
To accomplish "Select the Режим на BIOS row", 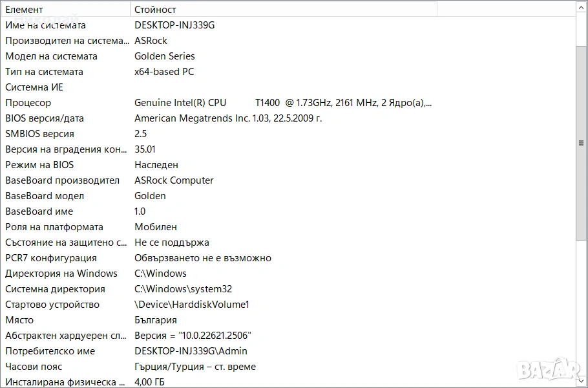I will point(39,165).
